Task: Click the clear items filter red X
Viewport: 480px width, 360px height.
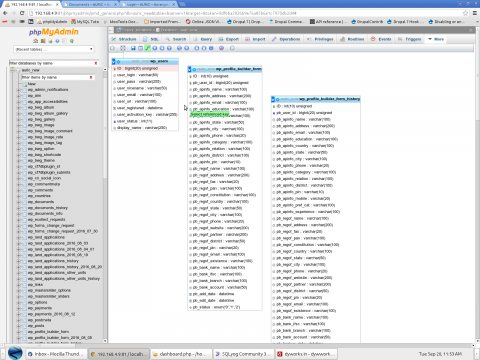Action: (x=91, y=77)
